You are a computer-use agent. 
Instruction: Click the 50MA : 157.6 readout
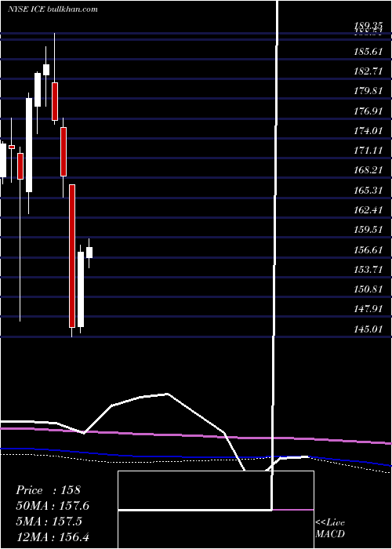[53, 506]
